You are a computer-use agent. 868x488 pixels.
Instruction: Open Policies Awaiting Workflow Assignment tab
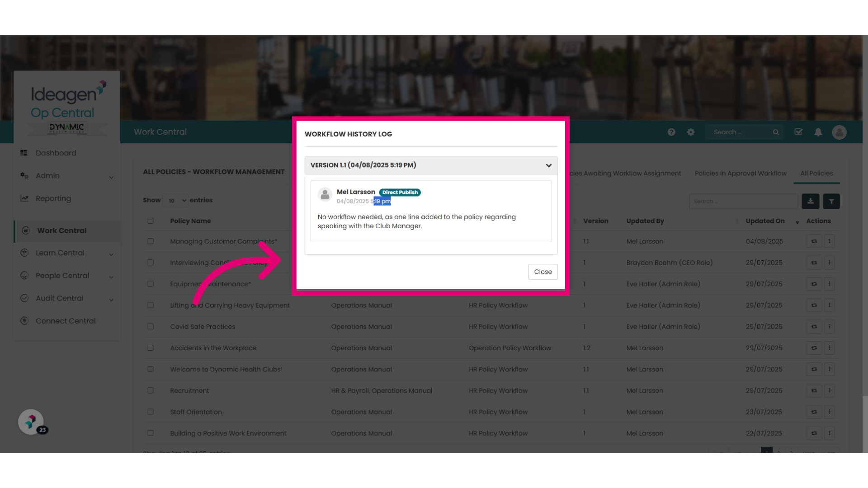(x=625, y=174)
